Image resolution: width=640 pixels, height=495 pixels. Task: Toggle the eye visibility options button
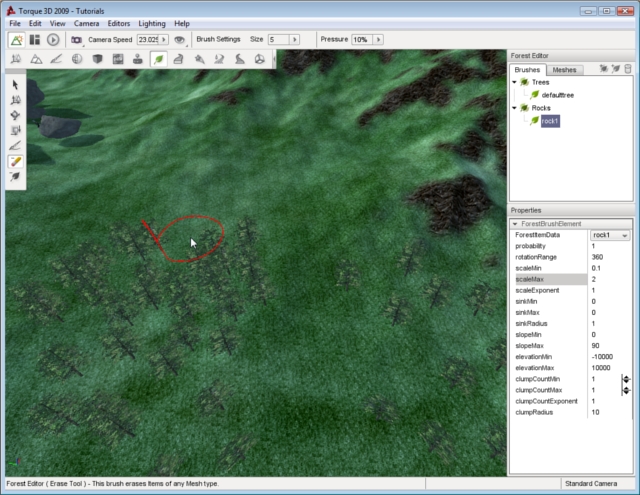180,39
